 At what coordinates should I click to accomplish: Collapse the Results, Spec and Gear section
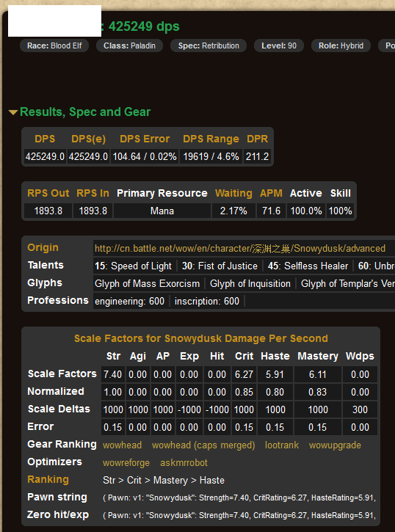coord(80,112)
